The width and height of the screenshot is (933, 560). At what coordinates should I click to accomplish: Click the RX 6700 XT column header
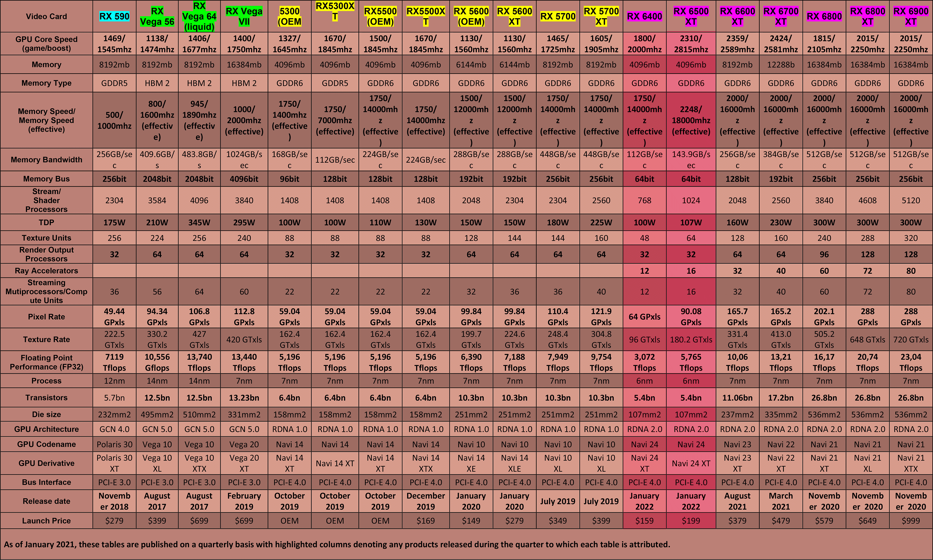pos(781,16)
